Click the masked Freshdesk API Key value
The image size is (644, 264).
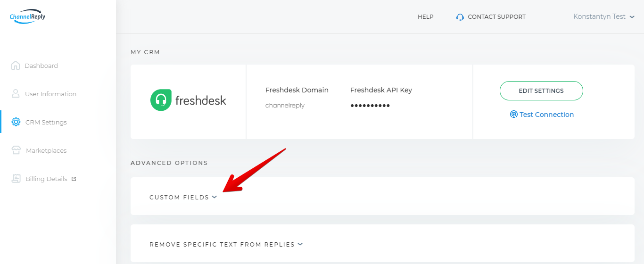click(370, 106)
